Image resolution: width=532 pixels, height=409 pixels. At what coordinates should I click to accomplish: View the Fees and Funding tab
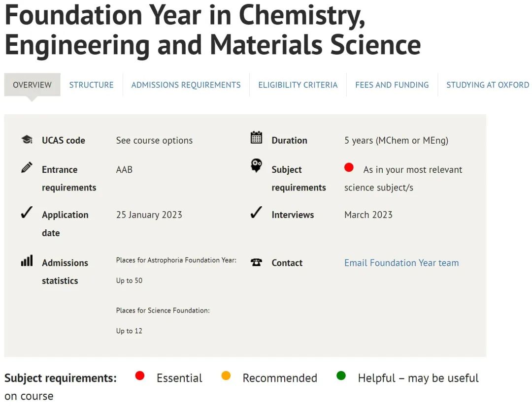(x=392, y=85)
